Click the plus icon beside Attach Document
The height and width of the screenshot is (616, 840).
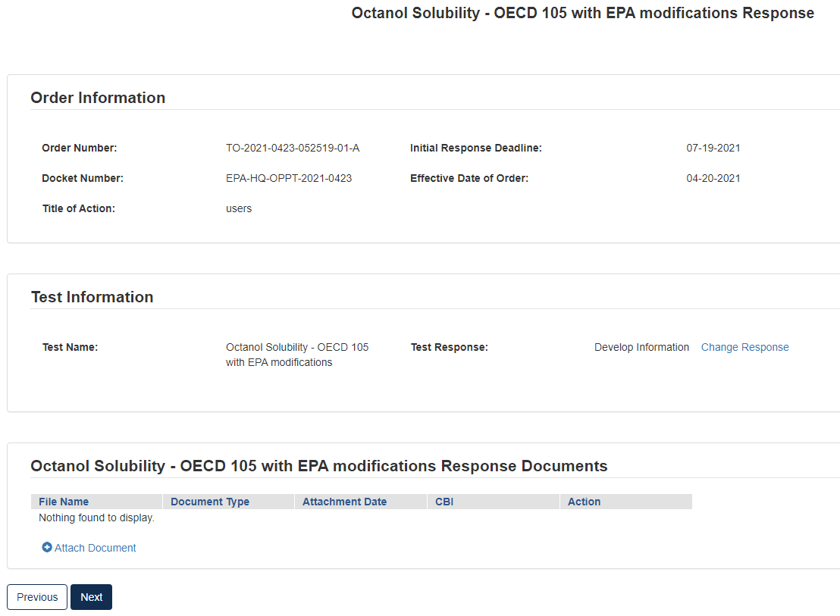(47, 547)
